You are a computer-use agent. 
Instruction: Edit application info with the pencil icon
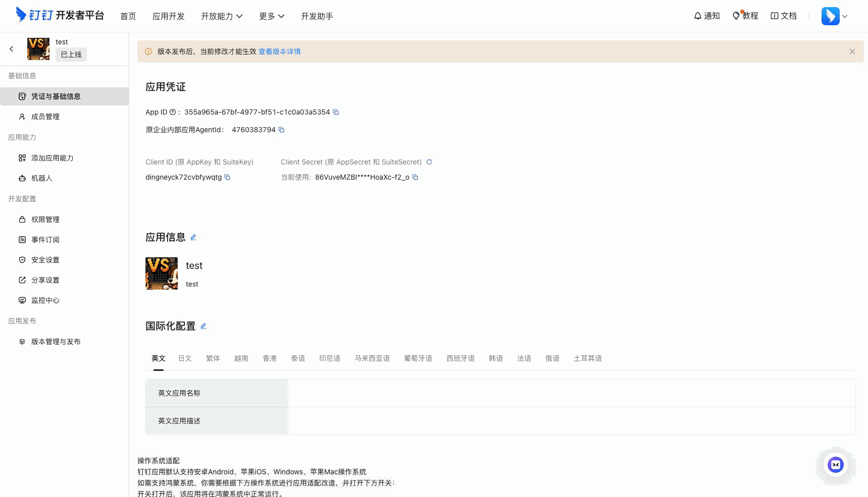193,237
